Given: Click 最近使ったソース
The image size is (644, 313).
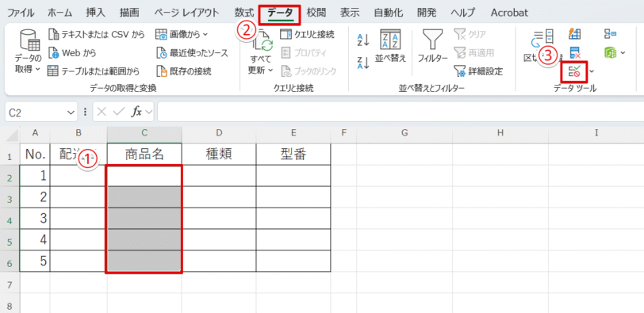Looking at the screenshot, I should (192, 52).
